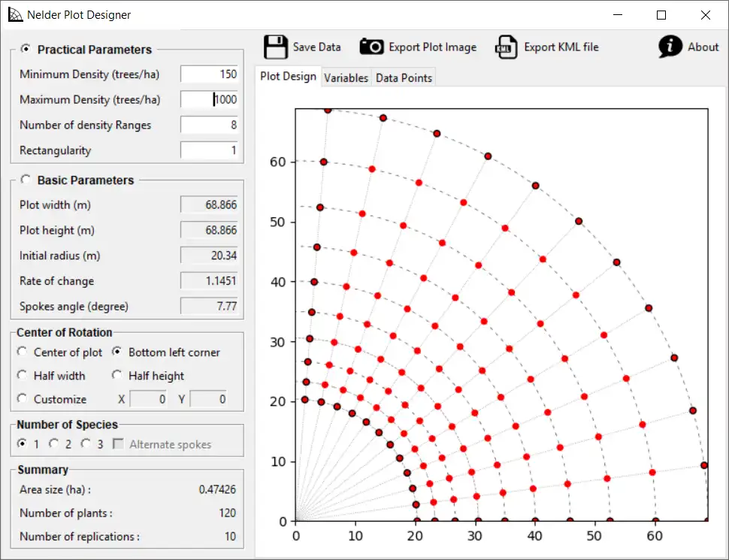Minimize the Nelder Plot Designer window
729x560 pixels.
pos(618,15)
